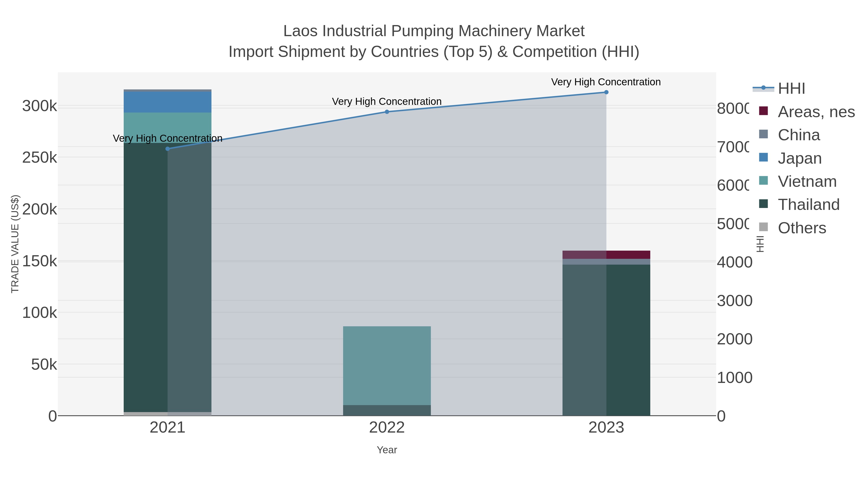Viewport: 868px width, 488px height.
Task: Click the 2021 HHI data point marker
Action: pos(168,148)
